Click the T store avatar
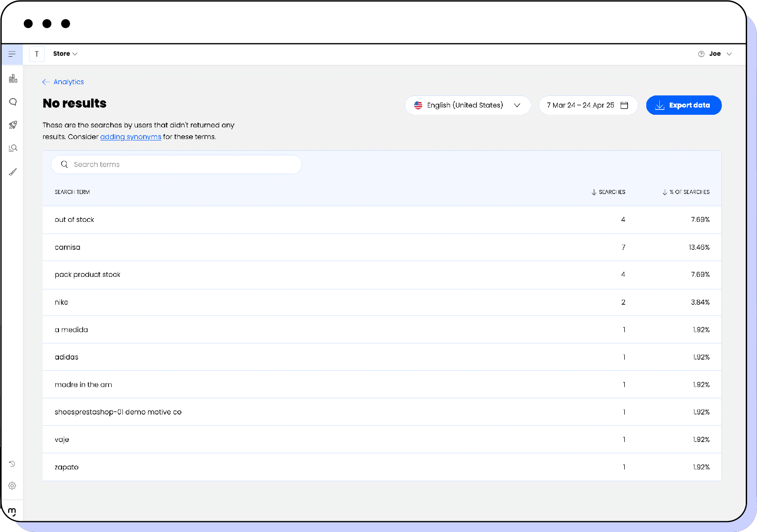The image size is (757, 532). click(x=37, y=54)
